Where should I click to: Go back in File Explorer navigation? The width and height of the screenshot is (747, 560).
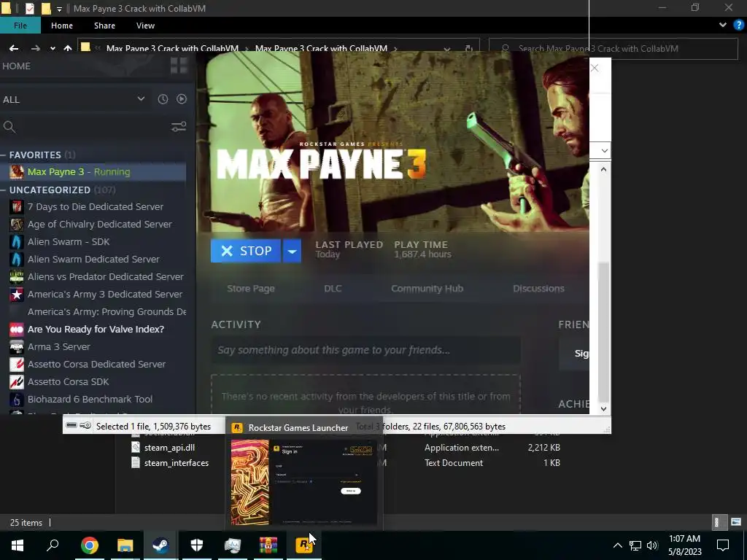coord(14,48)
